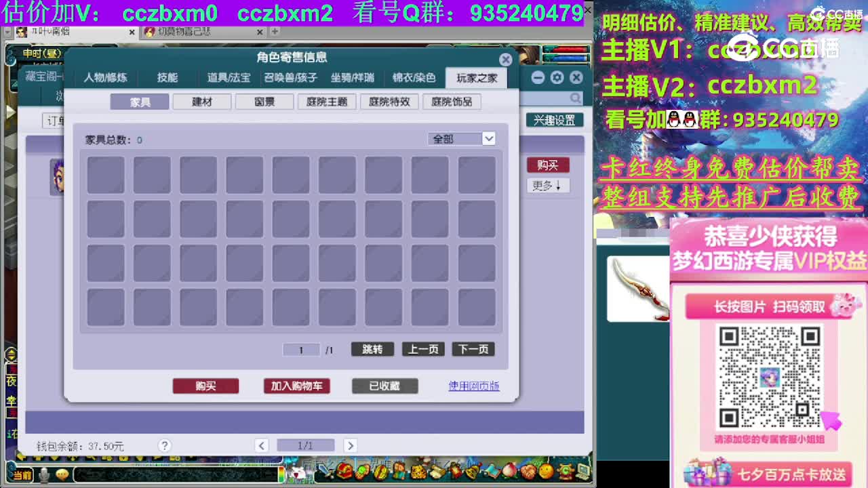Switch to 道具/法宝 tab
The image size is (868, 488).
(x=229, y=77)
